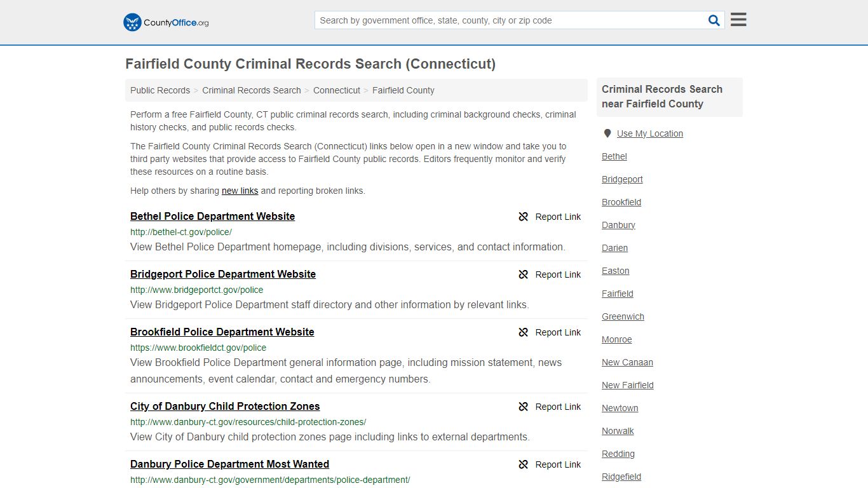The image size is (868, 488).
Task: Visit bethel-ct.gov/police URL
Action: coord(181,232)
